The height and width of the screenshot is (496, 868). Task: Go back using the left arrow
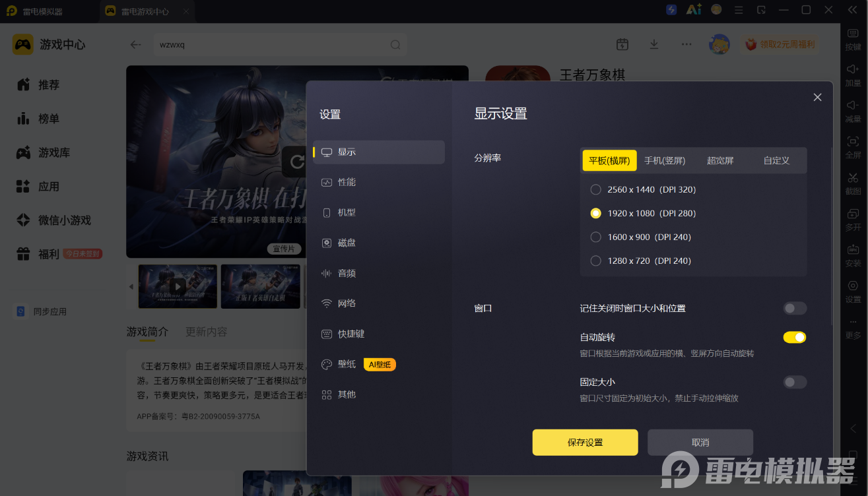point(135,45)
